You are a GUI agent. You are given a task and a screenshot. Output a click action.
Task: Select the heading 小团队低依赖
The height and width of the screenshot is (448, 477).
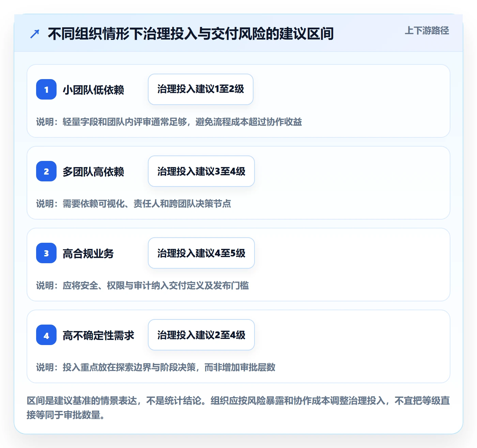click(x=93, y=90)
